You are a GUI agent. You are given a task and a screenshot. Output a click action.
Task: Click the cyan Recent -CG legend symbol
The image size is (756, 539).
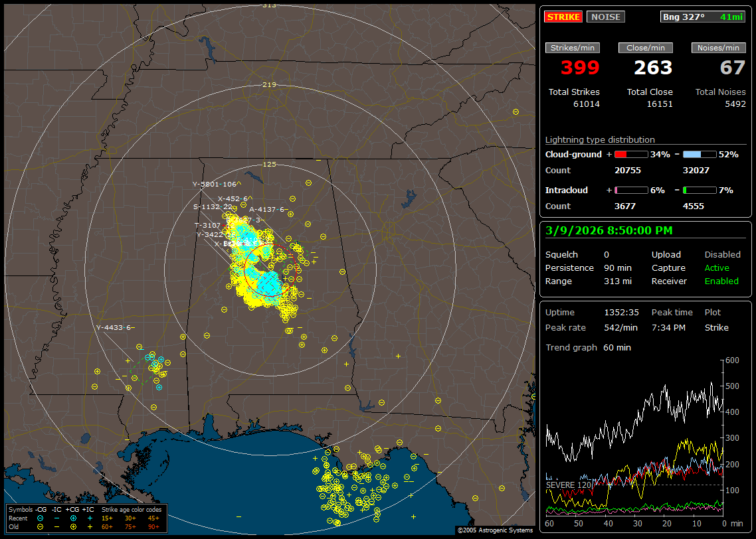[40, 518]
